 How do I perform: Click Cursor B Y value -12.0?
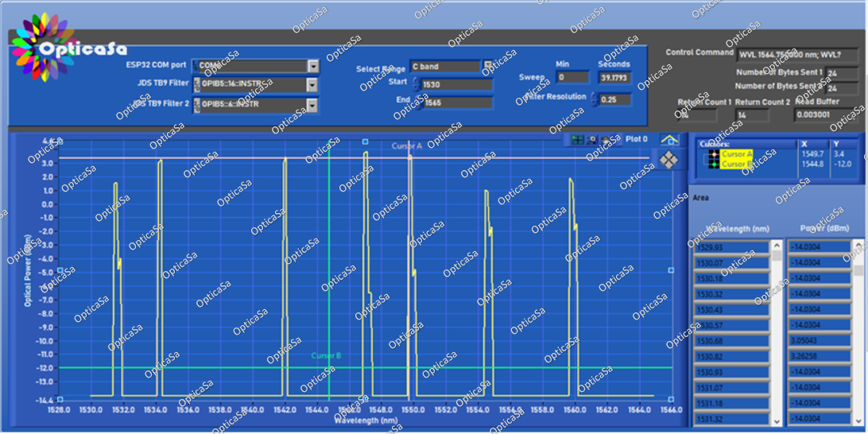pos(842,164)
